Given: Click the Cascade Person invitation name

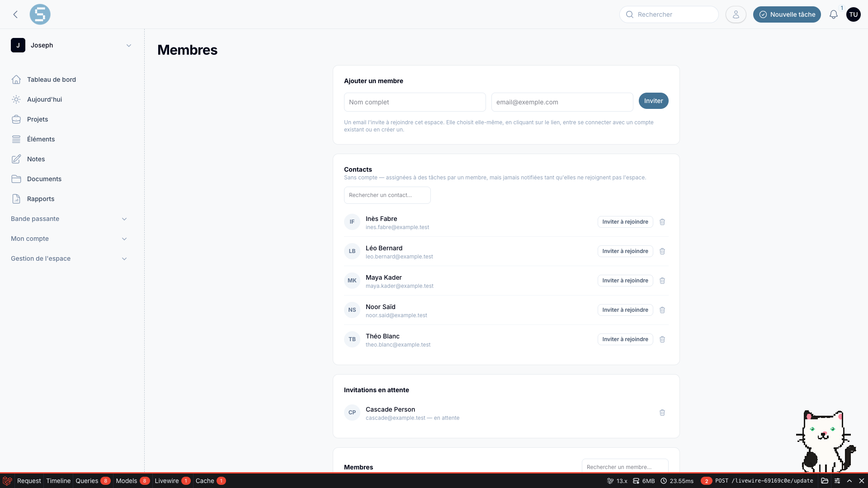Looking at the screenshot, I should coord(390,409).
